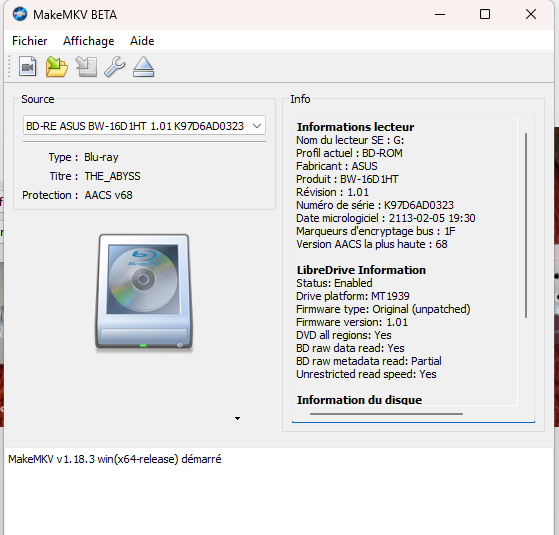This screenshot has width=559, height=535.
Task: Select the 'THE_ABYSS' title text
Action: [x=112, y=176]
